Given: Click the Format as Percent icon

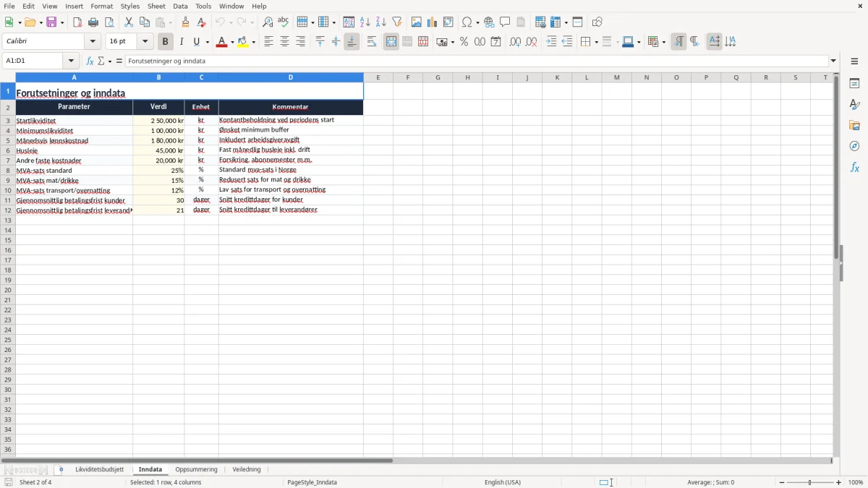Looking at the screenshot, I should [x=464, y=42].
